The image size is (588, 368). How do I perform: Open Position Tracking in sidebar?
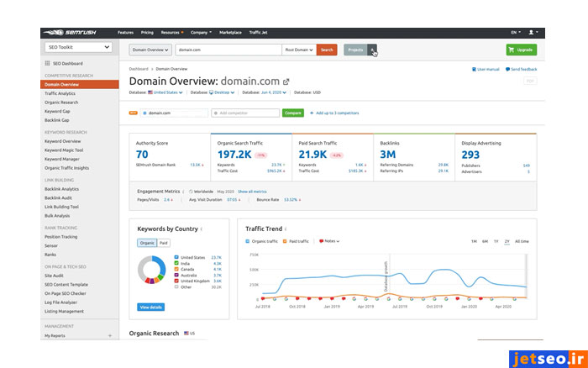60,237
